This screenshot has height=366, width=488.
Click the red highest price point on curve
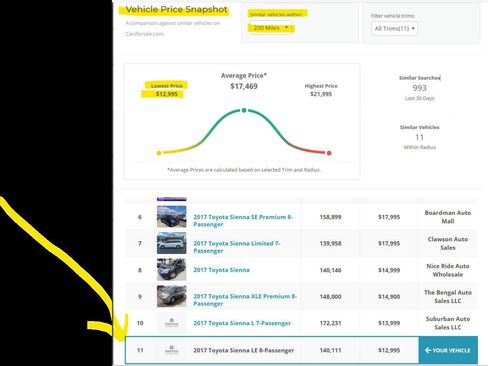(329, 153)
